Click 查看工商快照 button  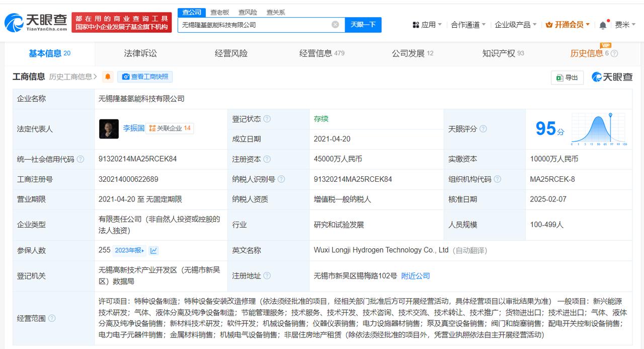pos(145,77)
